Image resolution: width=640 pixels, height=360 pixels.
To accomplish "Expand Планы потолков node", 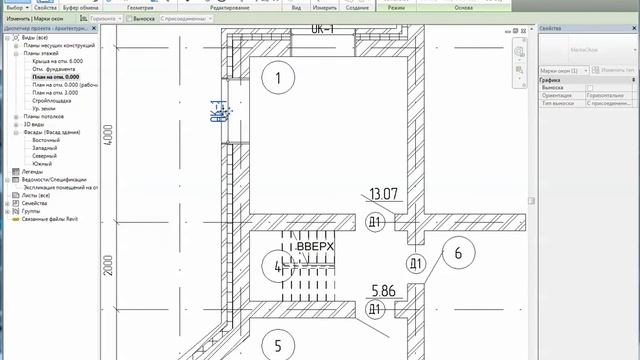I will [x=16, y=117].
